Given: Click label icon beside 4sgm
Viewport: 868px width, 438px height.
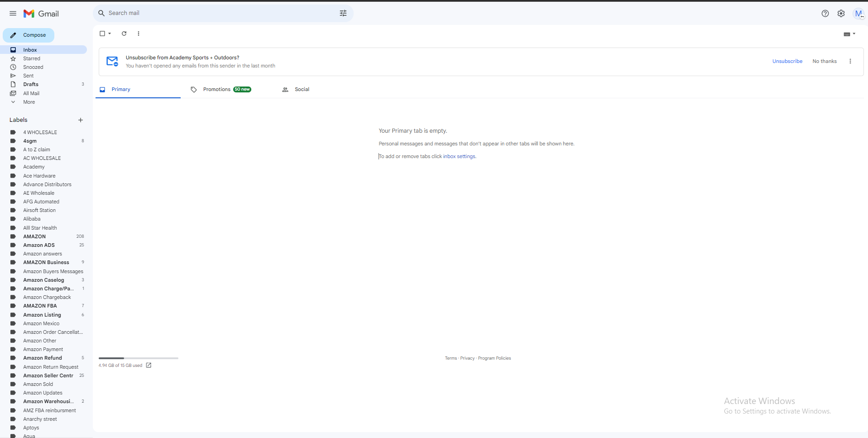Looking at the screenshot, I should click(13, 141).
